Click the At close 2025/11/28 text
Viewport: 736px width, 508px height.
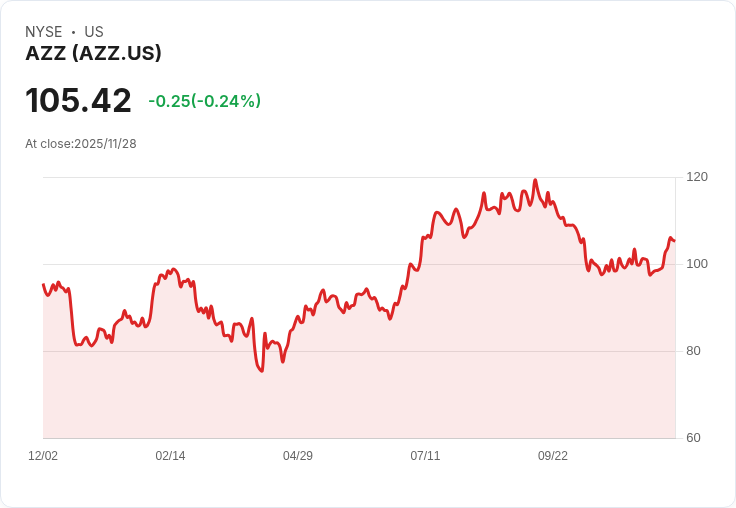81,144
